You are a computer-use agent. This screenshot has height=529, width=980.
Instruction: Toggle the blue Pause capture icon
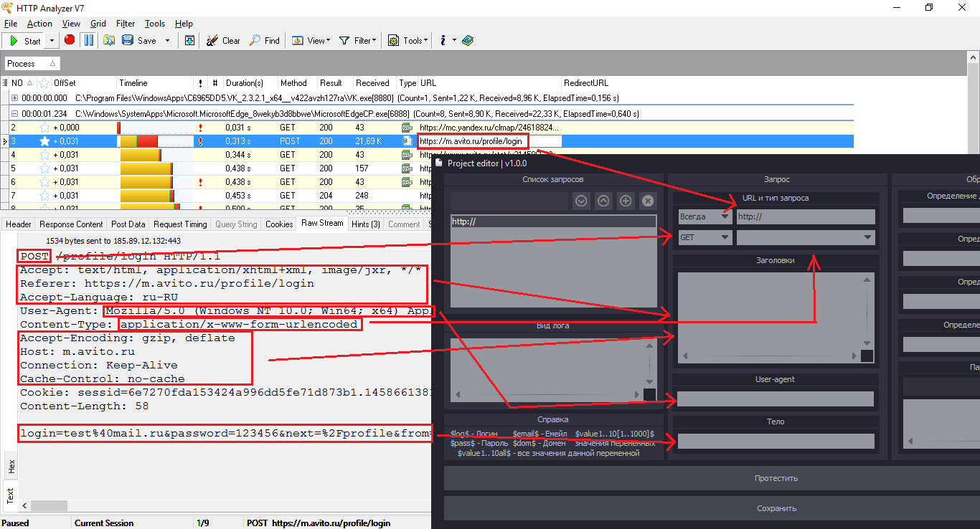tap(88, 40)
